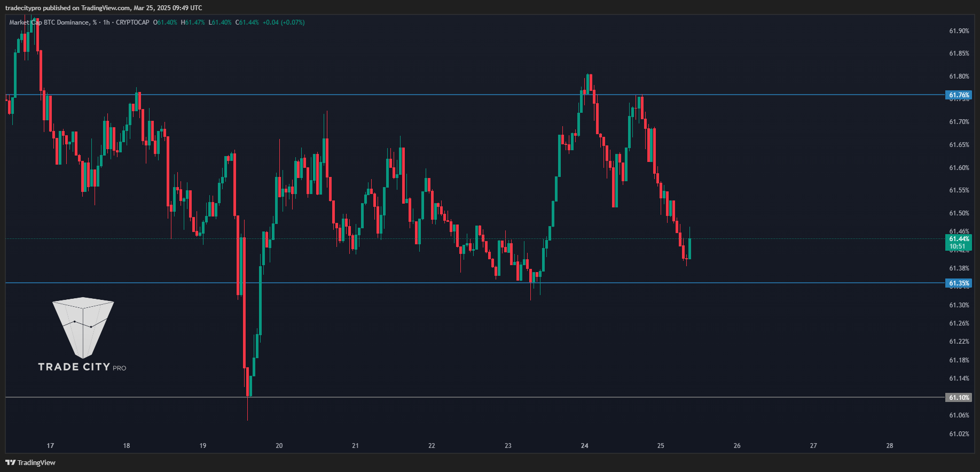980x472 pixels.
Task: Select the blue 61.76% price line label
Action: point(959,95)
